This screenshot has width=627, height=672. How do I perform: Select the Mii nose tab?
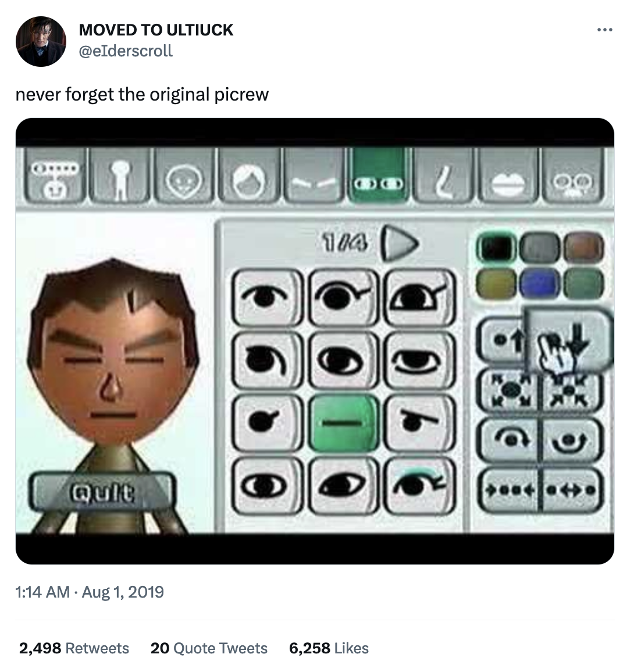(x=443, y=174)
